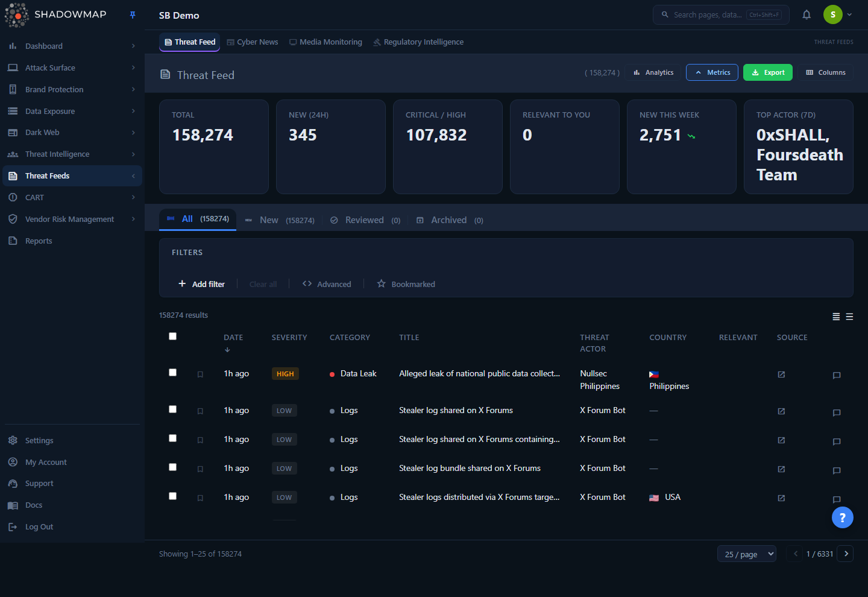This screenshot has height=597, width=868.
Task: Open the Top Actor (7D) metric card
Action: pos(799,147)
